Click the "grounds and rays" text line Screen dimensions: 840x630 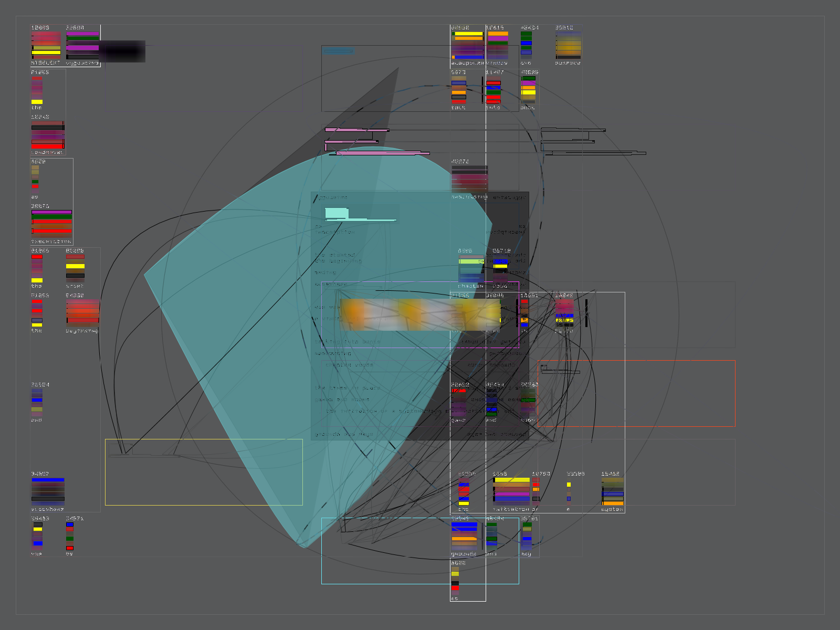coord(344,435)
